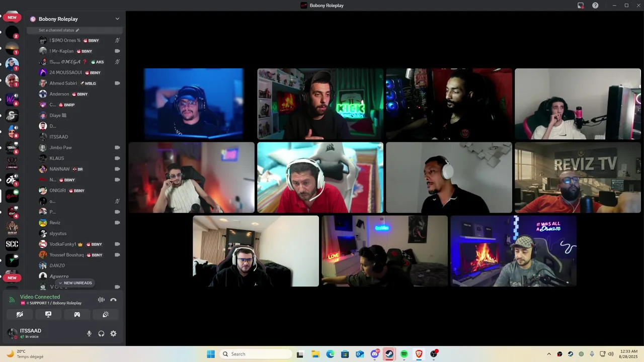Open User Settings gear
This screenshot has height=362, width=644.
[113, 333]
